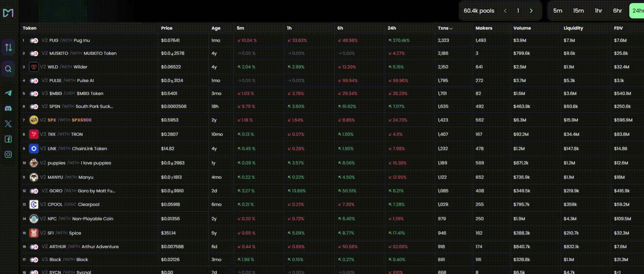Click the previous page chevron
Image resolution: width=644 pixels, height=274 pixels.
click(x=505, y=11)
